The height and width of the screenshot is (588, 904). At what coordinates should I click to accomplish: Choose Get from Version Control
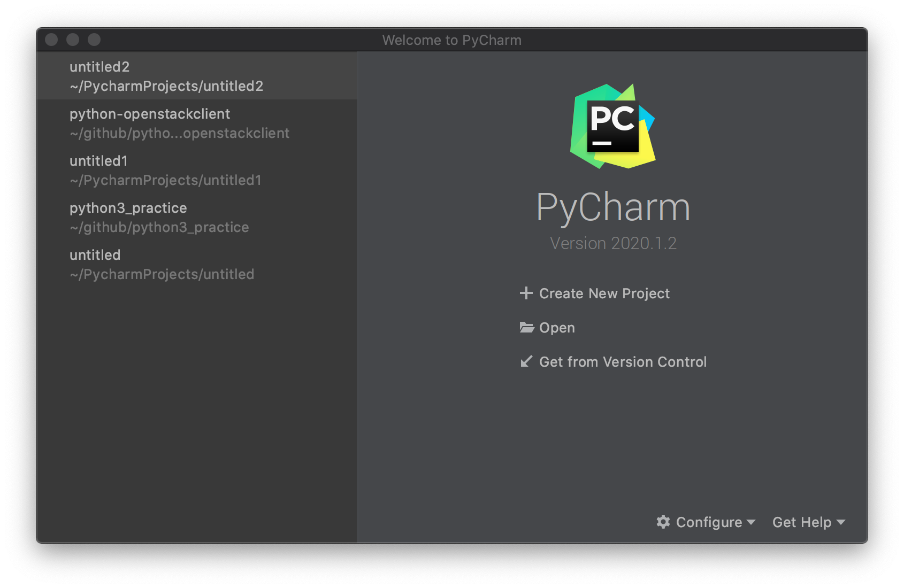pyautogui.click(x=623, y=362)
